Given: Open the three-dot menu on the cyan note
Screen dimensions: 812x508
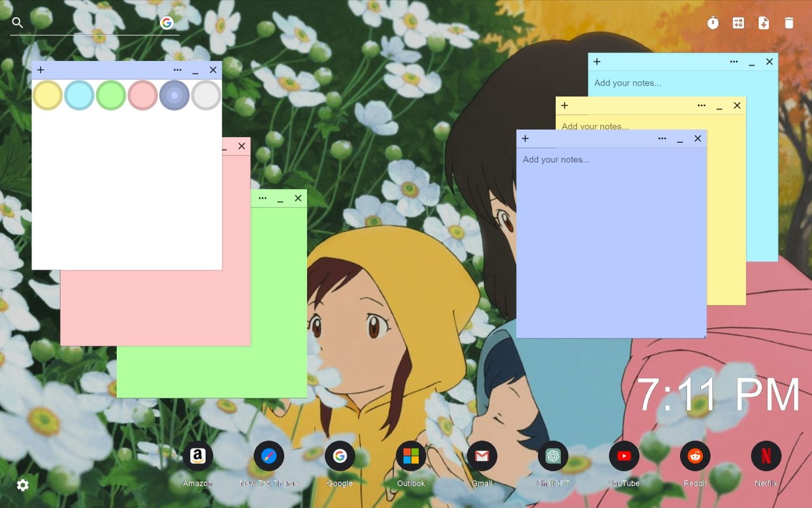Looking at the screenshot, I should coord(734,62).
